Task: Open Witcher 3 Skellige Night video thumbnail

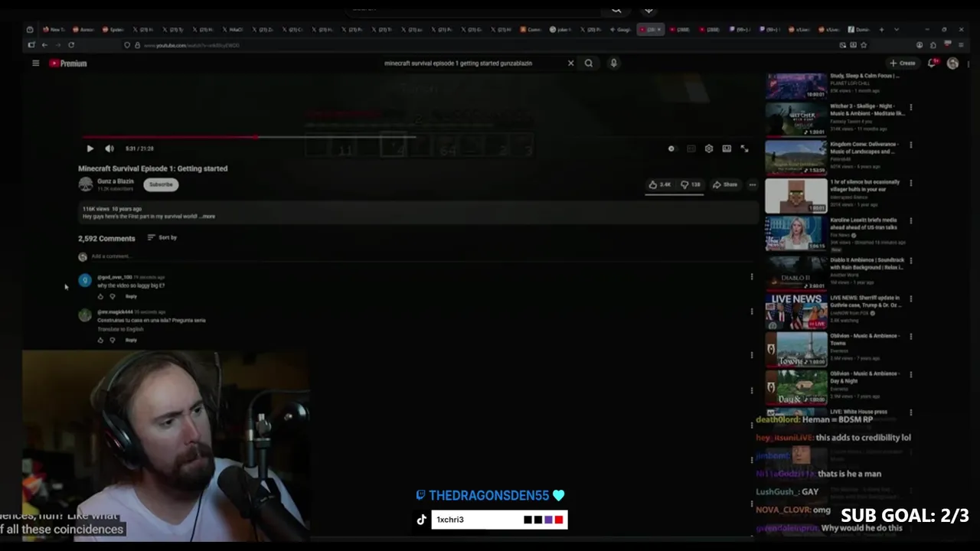Action: coord(796,119)
